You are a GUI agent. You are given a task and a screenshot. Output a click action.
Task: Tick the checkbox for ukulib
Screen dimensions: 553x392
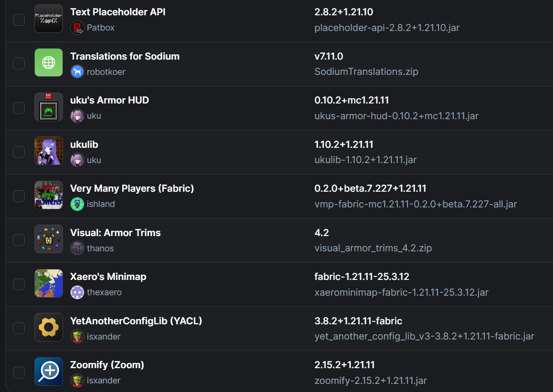(x=19, y=152)
